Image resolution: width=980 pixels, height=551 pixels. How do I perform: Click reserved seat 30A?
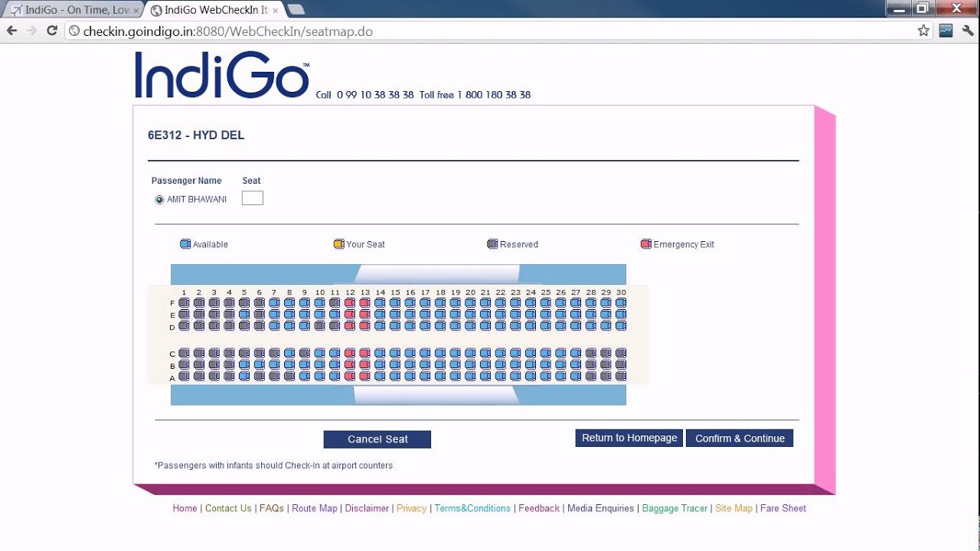coord(621,377)
